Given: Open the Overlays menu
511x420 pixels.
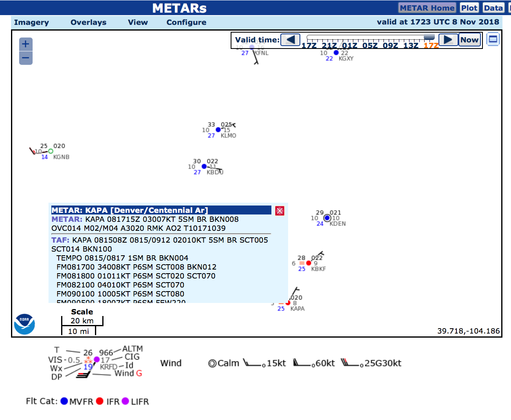Looking at the screenshot, I should (x=88, y=22).
